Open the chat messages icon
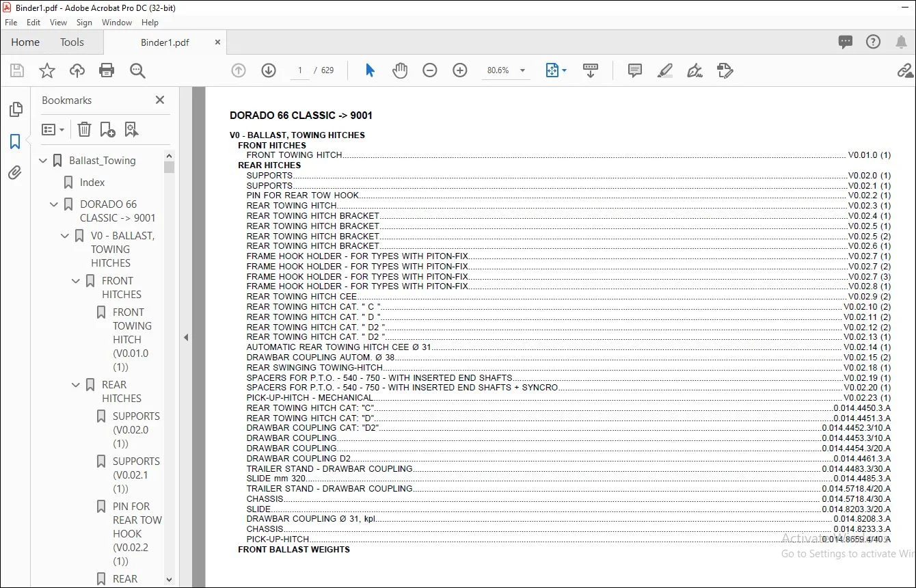Image resolution: width=916 pixels, height=588 pixels. click(x=846, y=42)
